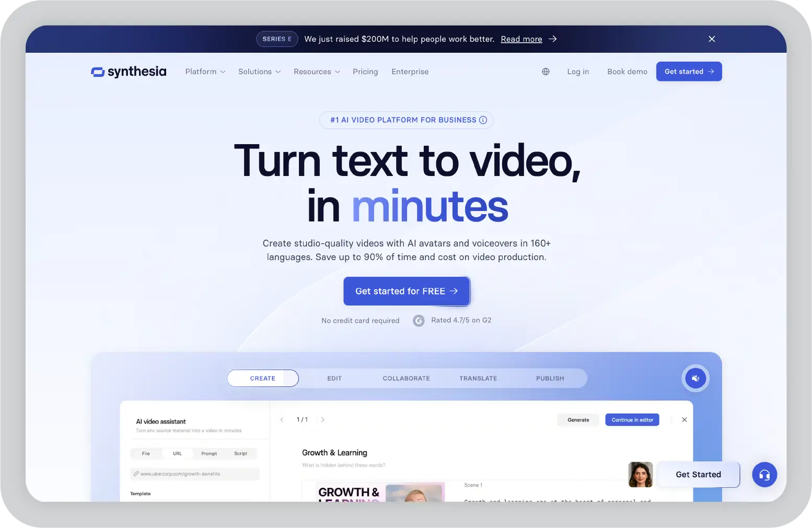Image resolution: width=812 pixels, height=528 pixels.
Task: Choose the Script source option
Action: 241,454
